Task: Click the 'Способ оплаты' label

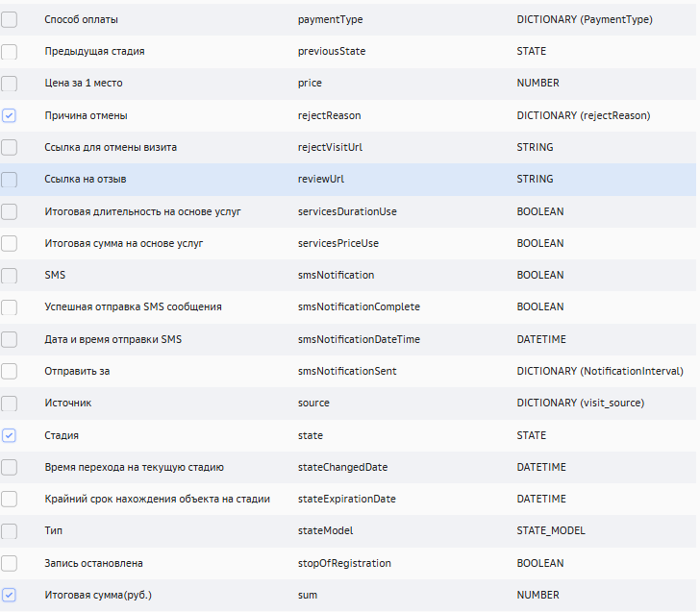Action: (x=81, y=19)
